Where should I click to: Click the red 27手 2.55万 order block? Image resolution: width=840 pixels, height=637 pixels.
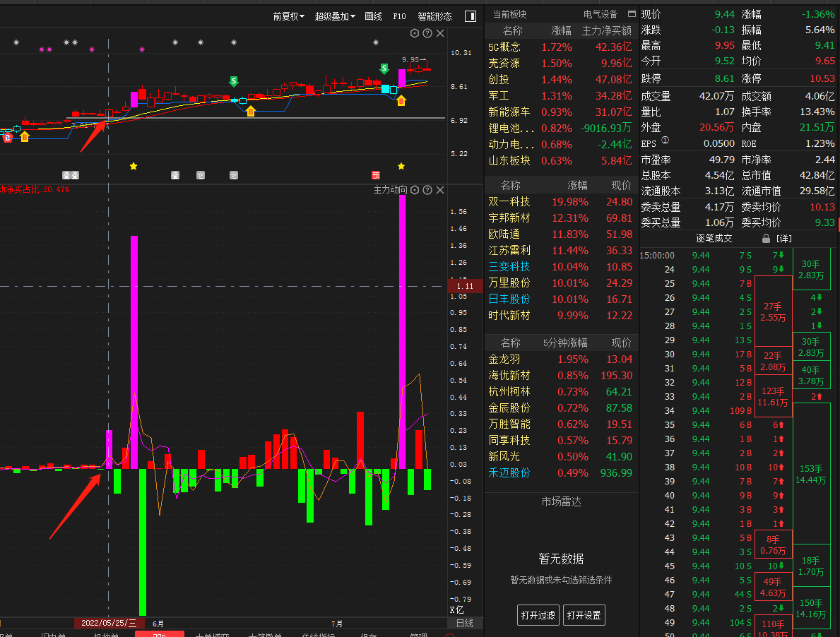[772, 311]
